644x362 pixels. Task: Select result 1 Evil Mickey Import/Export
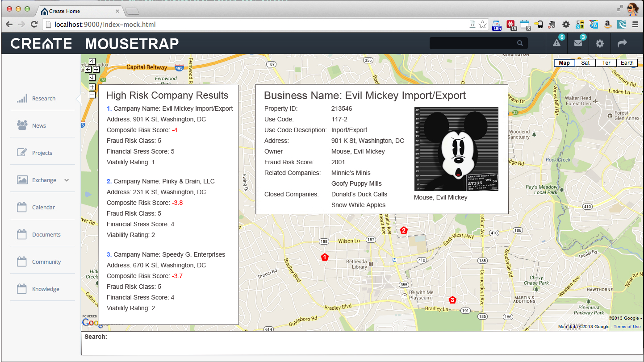170,108
